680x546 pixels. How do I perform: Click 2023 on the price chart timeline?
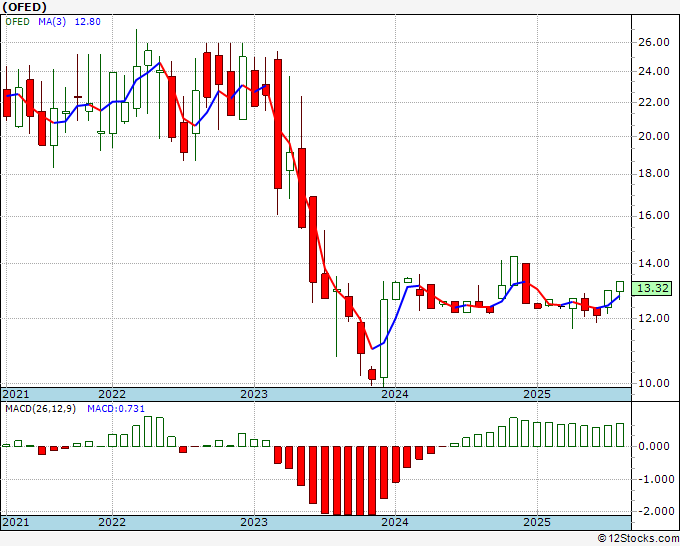pyautogui.click(x=254, y=394)
